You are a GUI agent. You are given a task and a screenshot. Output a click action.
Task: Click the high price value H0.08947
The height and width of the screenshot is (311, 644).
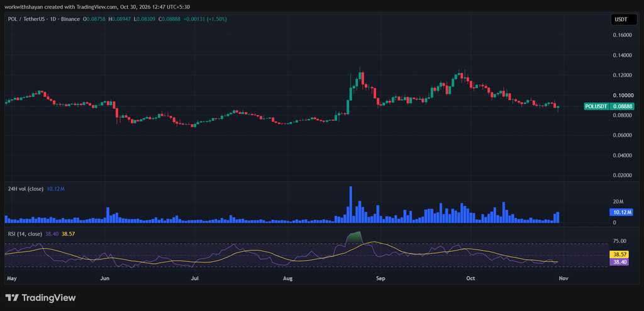pyautogui.click(x=118, y=19)
